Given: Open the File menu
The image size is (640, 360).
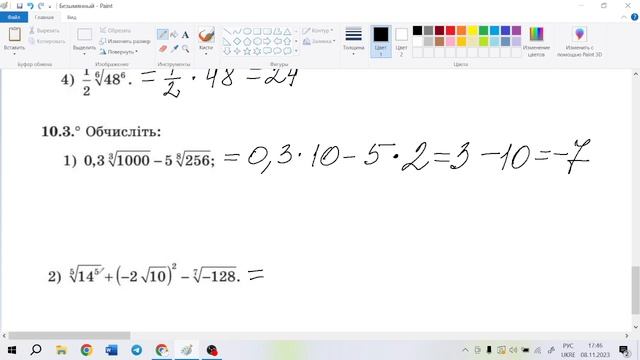Looking at the screenshot, I should 14,17.
